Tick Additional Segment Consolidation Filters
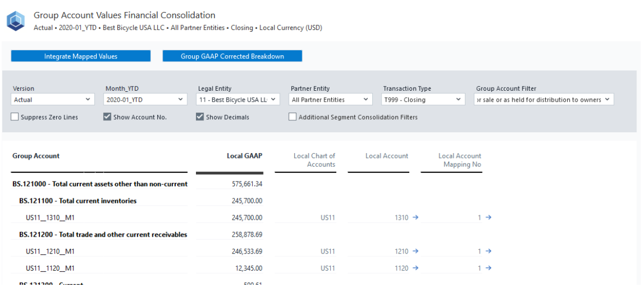The width and height of the screenshot is (644, 299). pos(293,117)
